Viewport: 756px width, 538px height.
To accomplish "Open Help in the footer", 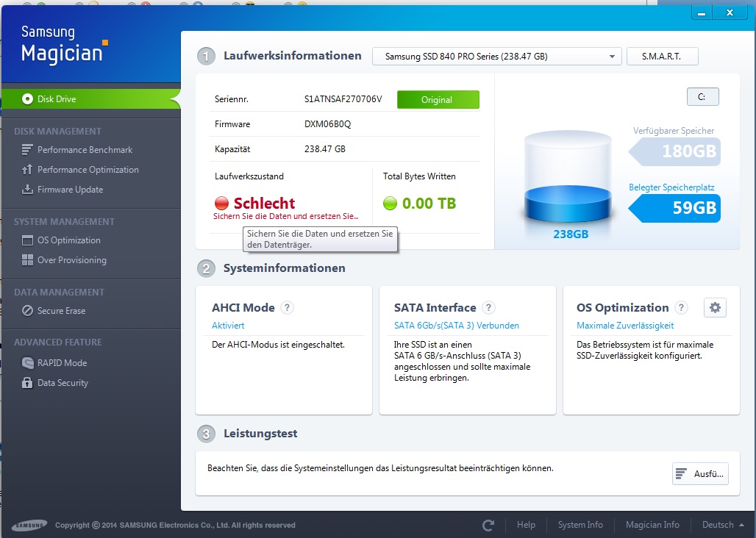I will click(526, 525).
